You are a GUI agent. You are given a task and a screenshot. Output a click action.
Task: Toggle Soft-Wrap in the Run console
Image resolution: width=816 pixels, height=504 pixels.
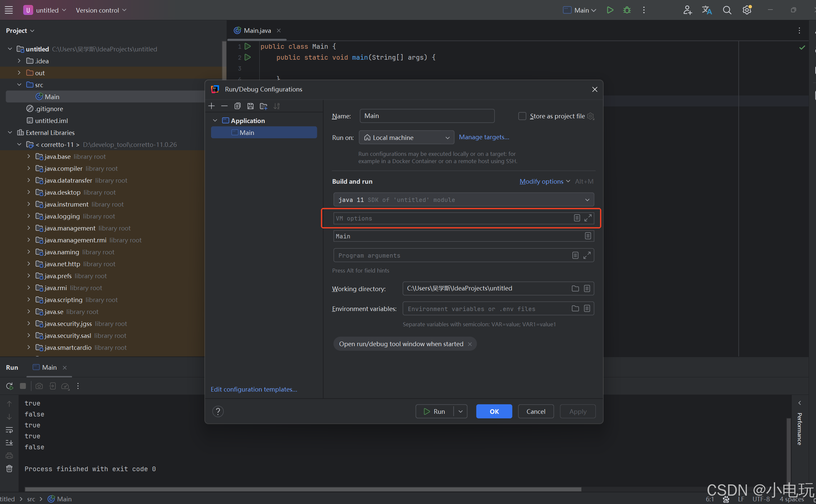(9, 430)
